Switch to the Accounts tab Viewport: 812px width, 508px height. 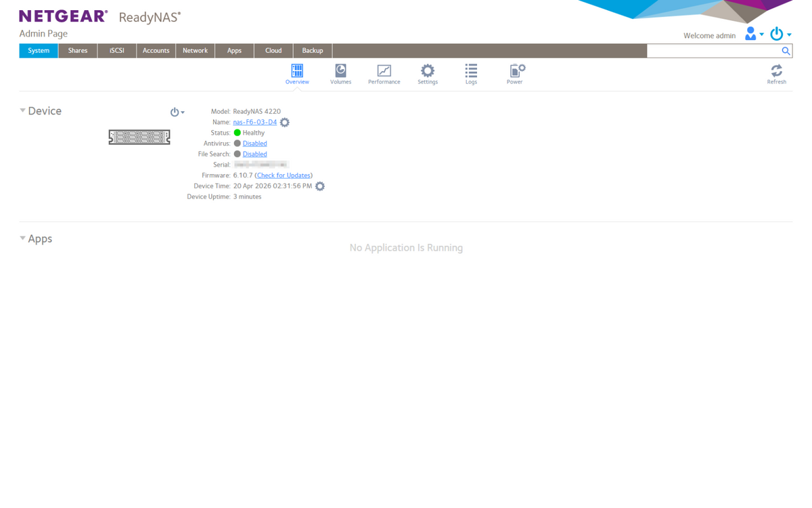[x=156, y=51]
